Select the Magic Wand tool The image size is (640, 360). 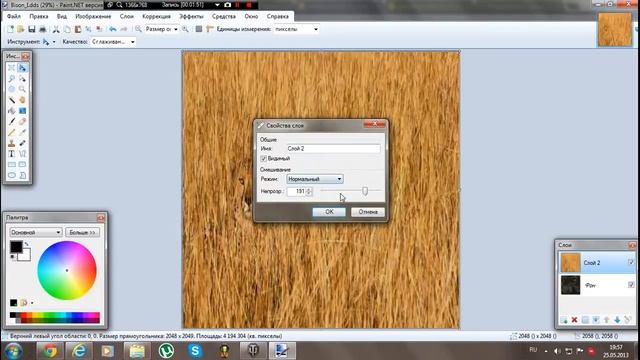coord(11,100)
